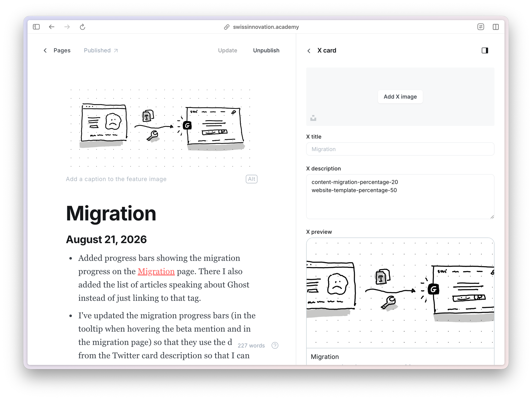Click into the X description textarea
Image resolution: width=532 pixels, height=400 pixels.
tap(400, 197)
